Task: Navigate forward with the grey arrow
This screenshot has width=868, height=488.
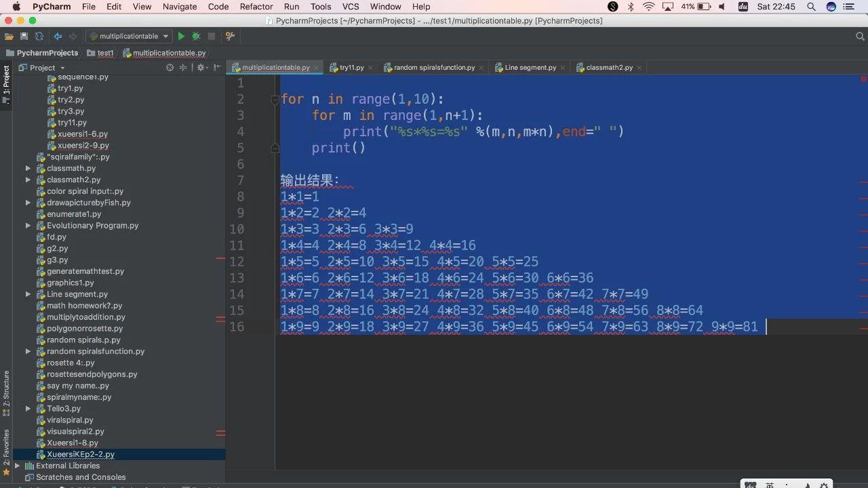Action: tap(73, 36)
